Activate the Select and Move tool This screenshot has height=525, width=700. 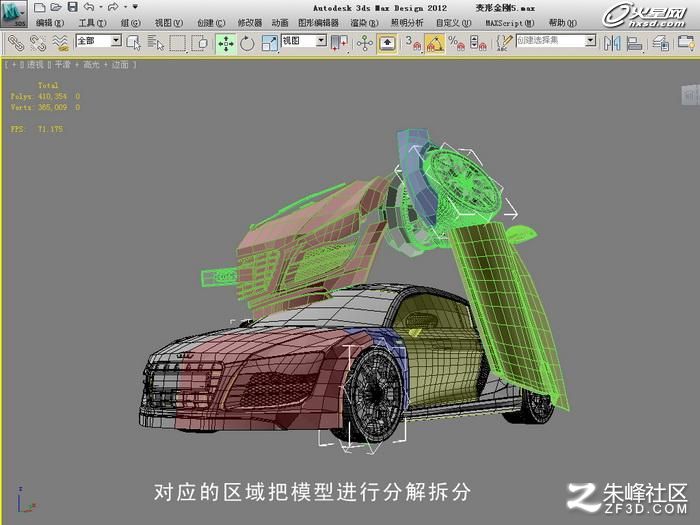pos(226,44)
